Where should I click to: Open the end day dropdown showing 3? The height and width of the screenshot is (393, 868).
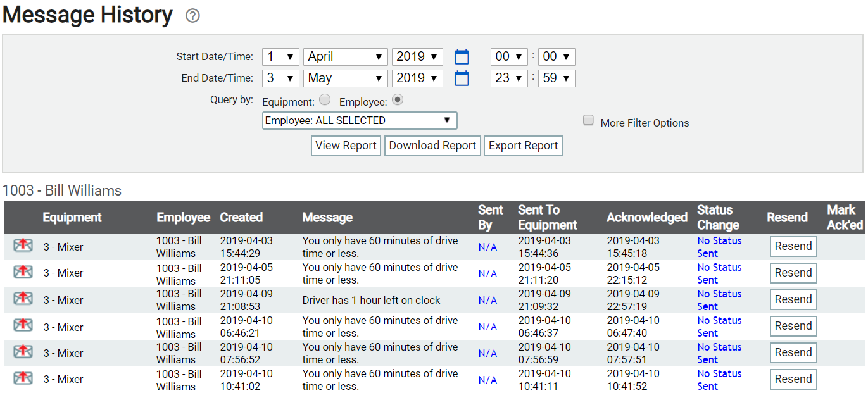tap(280, 78)
